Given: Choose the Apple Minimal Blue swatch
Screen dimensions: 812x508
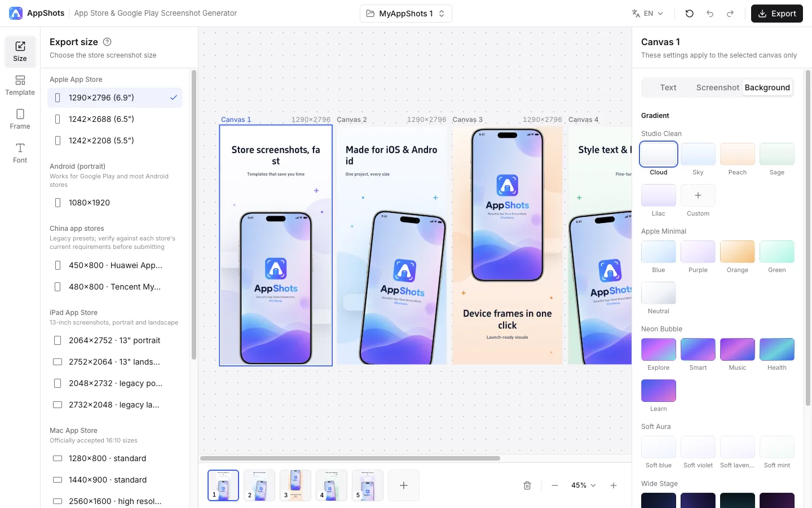Looking at the screenshot, I should (x=659, y=252).
